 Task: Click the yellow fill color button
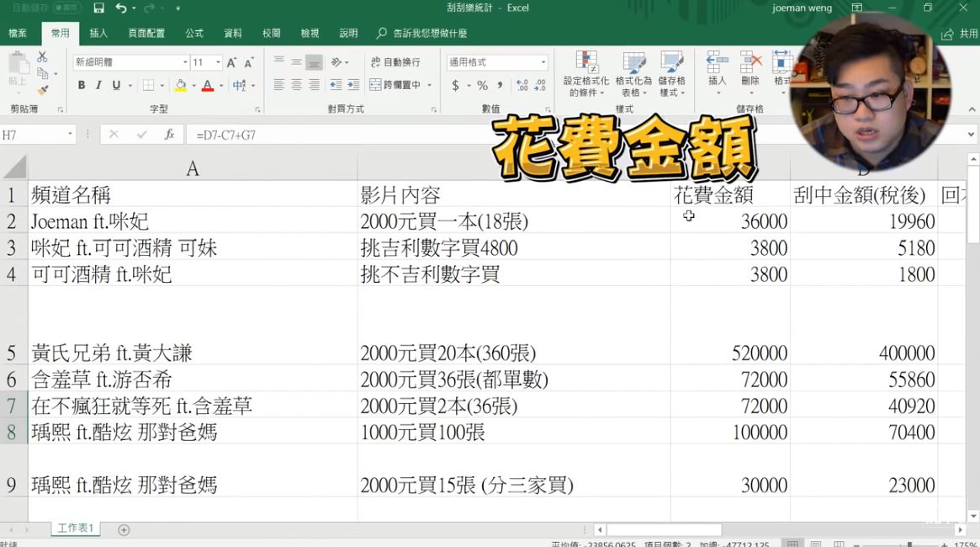pos(179,85)
